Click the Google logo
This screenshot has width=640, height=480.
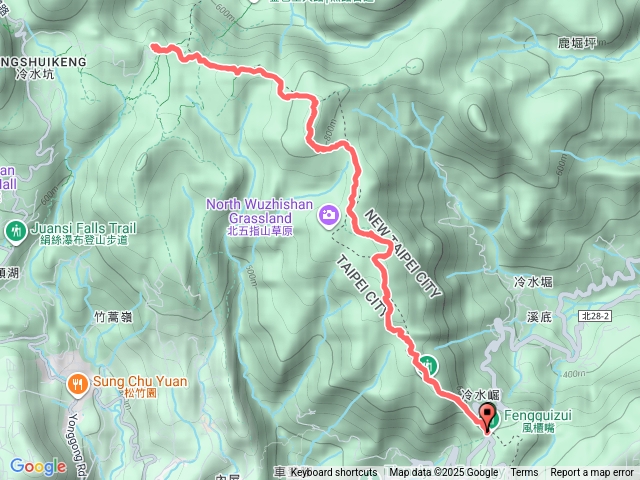coord(38,467)
